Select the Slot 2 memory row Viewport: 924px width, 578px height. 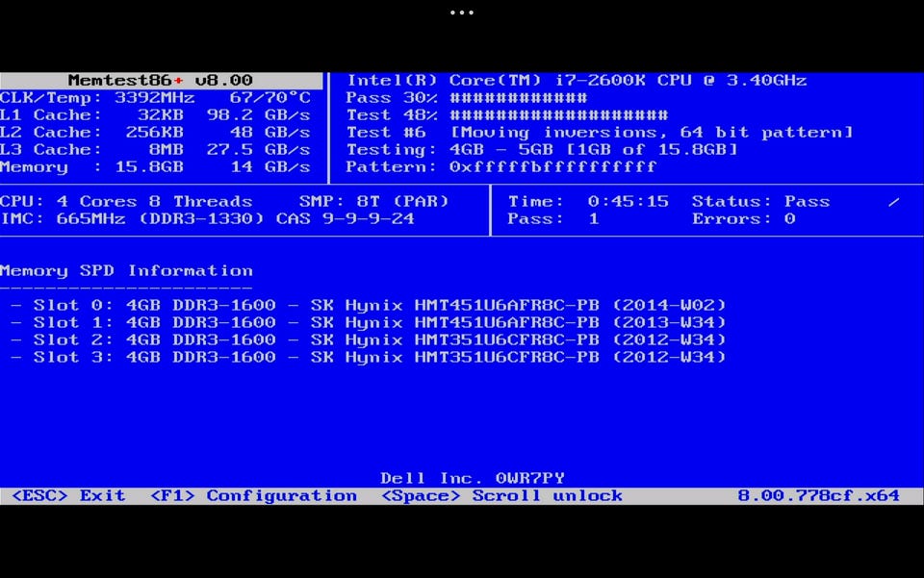tap(369, 339)
